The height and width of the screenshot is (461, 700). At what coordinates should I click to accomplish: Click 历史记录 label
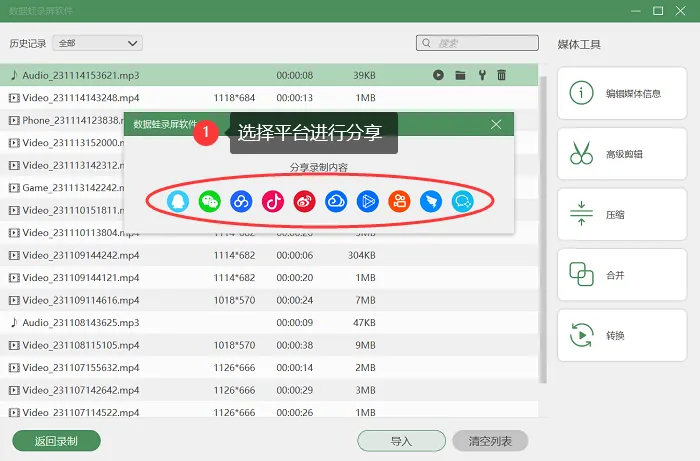28,43
